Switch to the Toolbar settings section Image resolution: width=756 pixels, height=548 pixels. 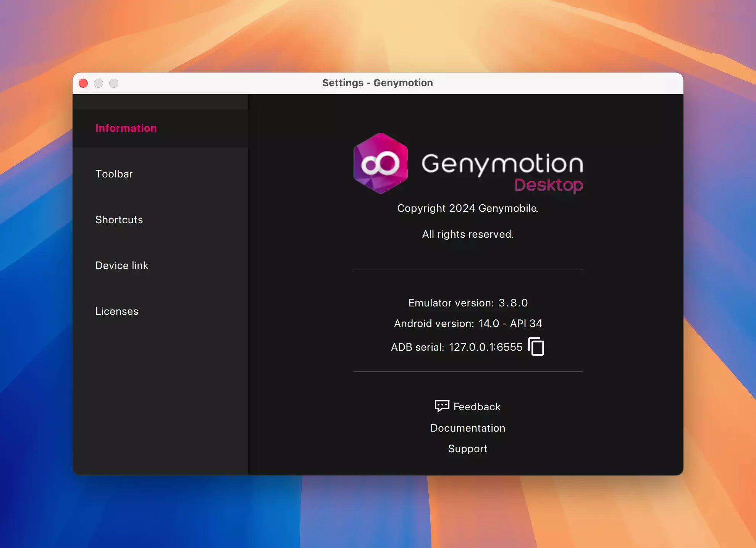(114, 174)
